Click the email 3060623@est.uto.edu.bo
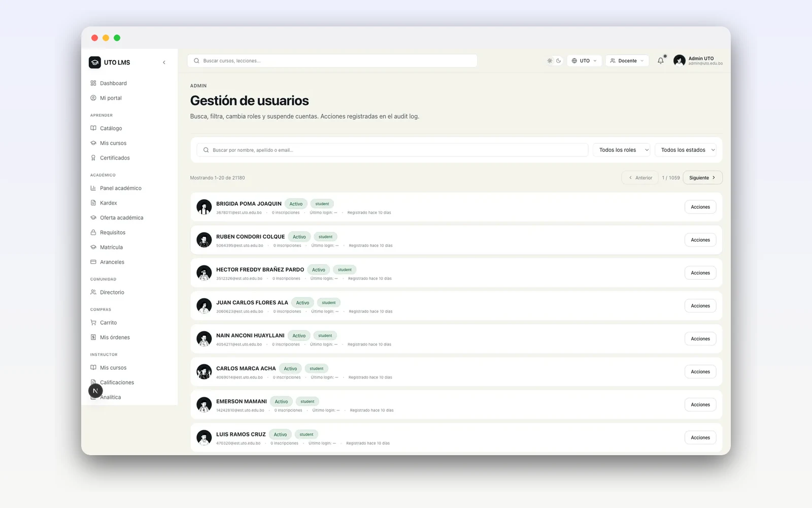812x508 pixels. [240, 311]
